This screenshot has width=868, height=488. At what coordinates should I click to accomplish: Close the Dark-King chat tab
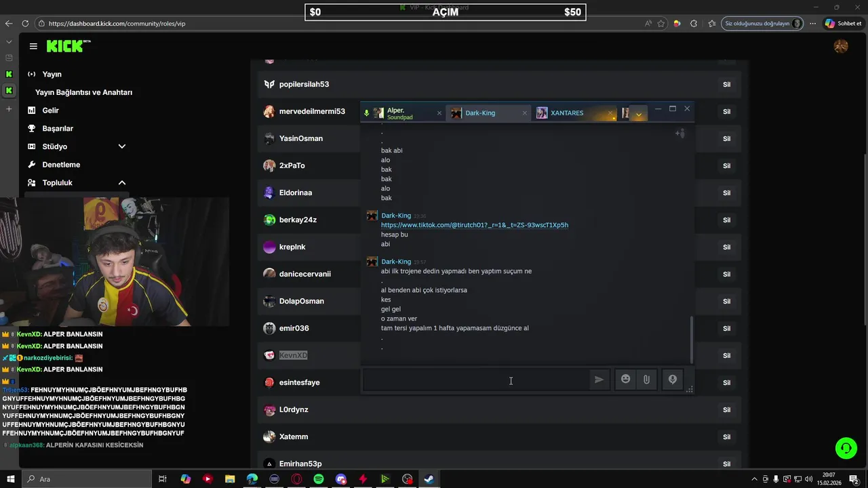coord(524,113)
